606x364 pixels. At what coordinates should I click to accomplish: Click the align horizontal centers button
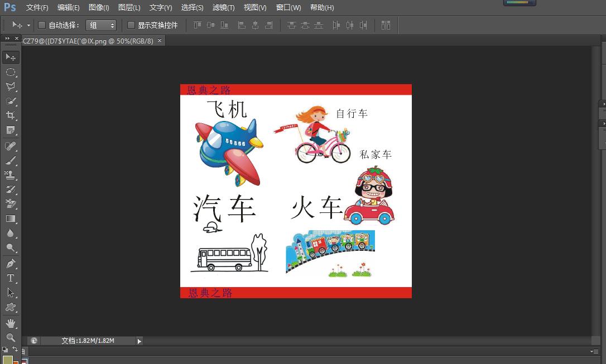(255, 25)
